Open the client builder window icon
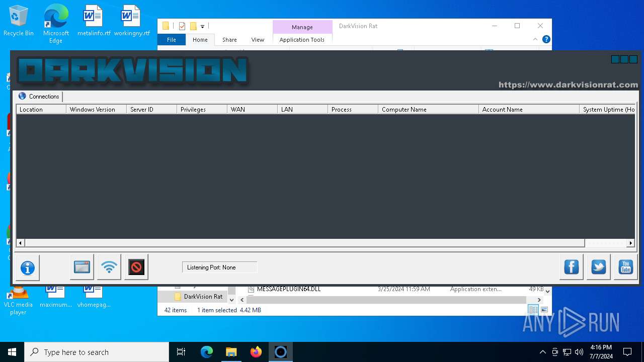This screenshot has height=362, width=644. click(x=82, y=267)
